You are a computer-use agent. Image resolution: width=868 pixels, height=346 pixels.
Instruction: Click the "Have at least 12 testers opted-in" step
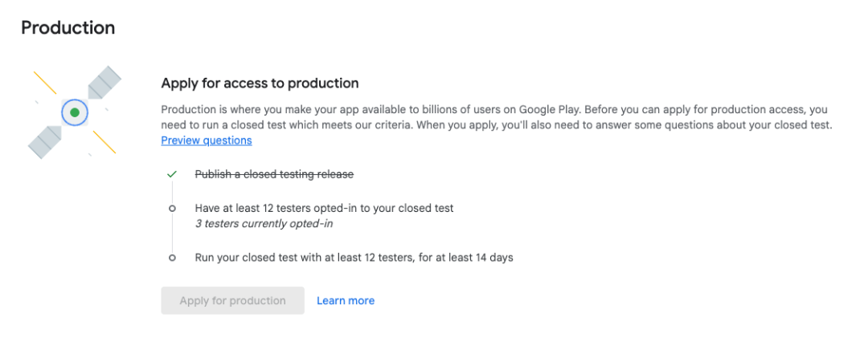tap(324, 208)
